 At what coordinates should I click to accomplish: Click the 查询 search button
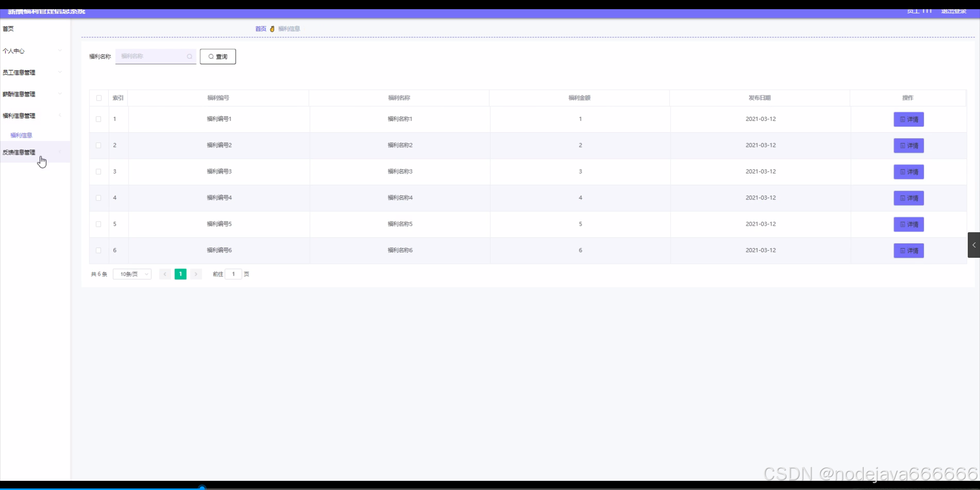point(218,57)
